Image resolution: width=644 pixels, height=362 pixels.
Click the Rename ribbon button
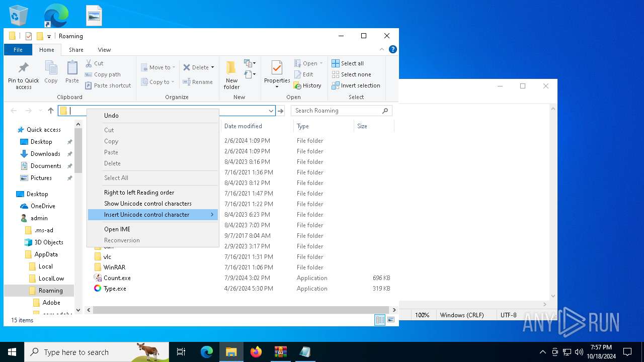198,82
